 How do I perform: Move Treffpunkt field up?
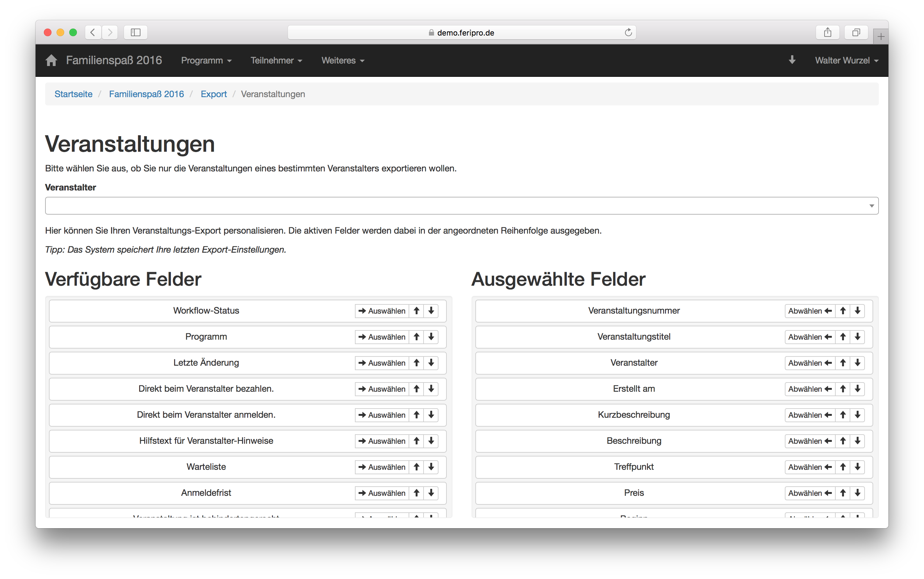click(843, 467)
